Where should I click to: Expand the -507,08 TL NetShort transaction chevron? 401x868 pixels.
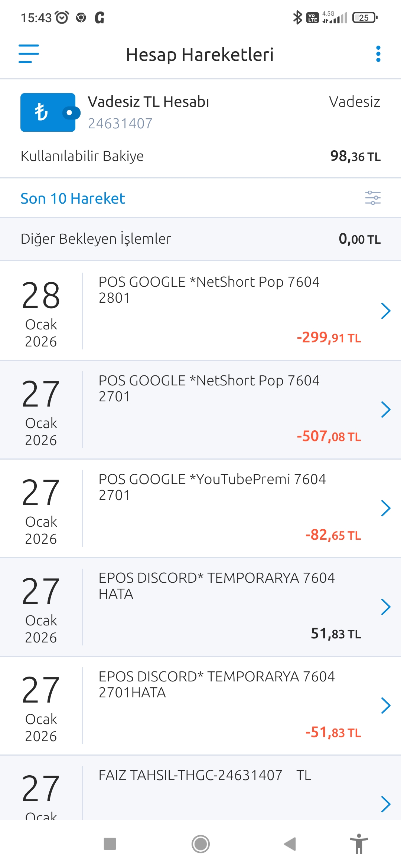(386, 410)
